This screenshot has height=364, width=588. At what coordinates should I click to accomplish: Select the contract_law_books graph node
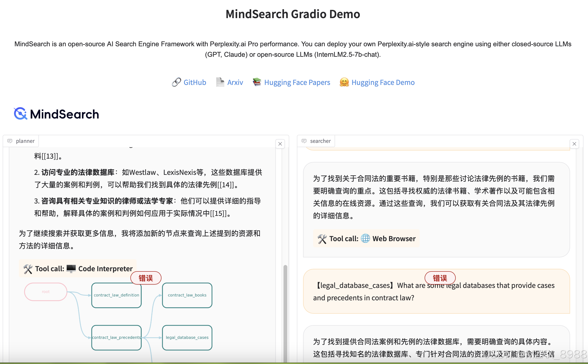(x=187, y=295)
